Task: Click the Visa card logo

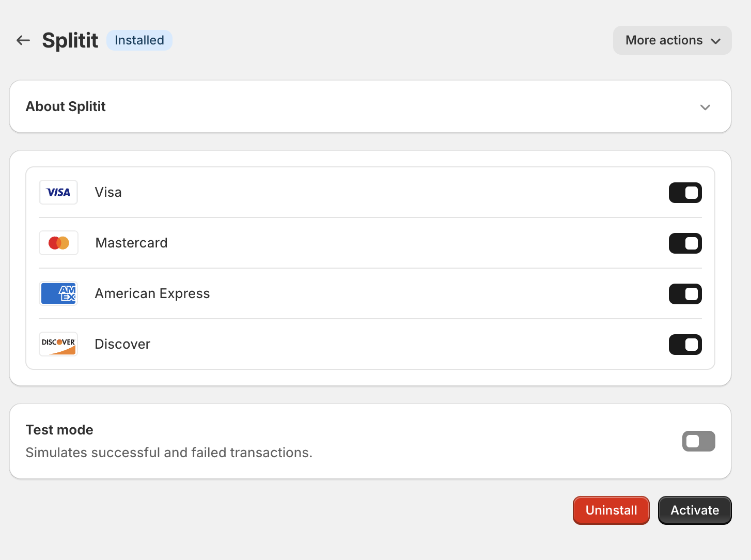Action: coord(58,192)
